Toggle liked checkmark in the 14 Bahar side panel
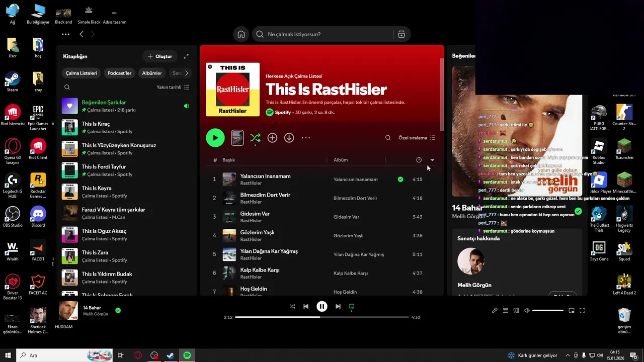 [579, 211]
